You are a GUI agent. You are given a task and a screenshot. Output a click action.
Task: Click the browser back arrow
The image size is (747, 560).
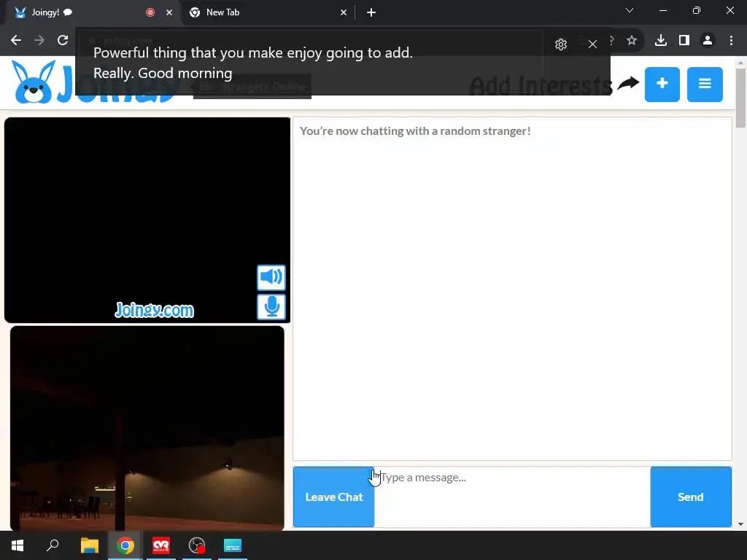(16, 40)
